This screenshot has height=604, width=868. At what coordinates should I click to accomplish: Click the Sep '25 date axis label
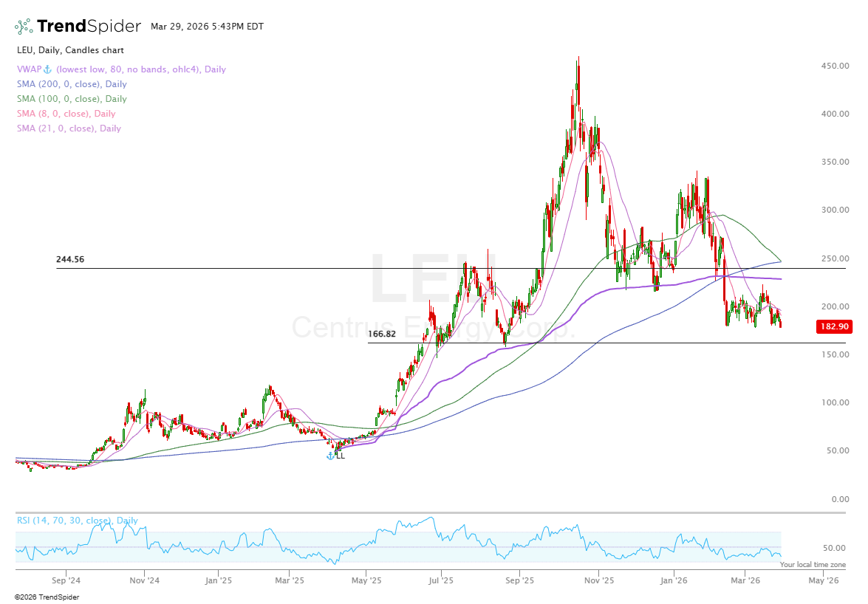point(520,581)
